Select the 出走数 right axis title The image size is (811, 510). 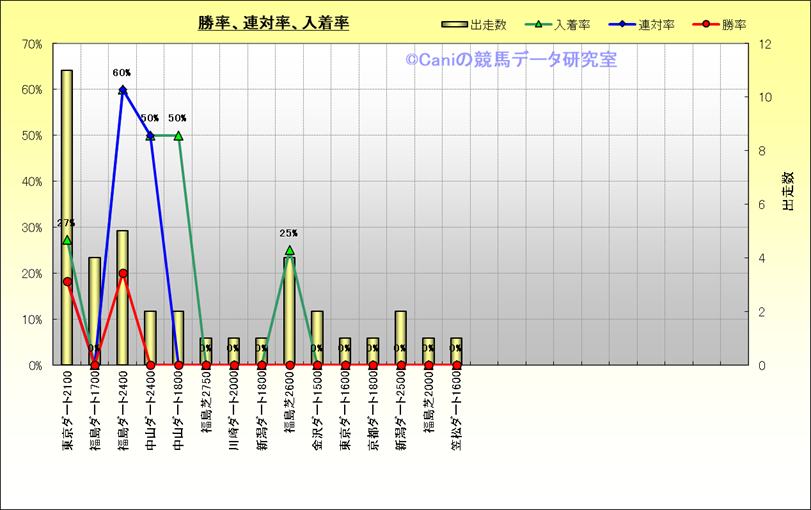[x=787, y=191]
